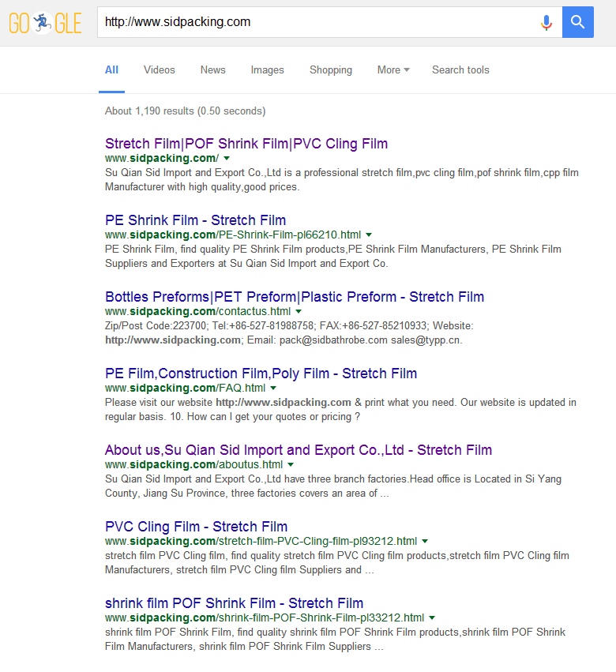Open the Shopping tab

330,69
